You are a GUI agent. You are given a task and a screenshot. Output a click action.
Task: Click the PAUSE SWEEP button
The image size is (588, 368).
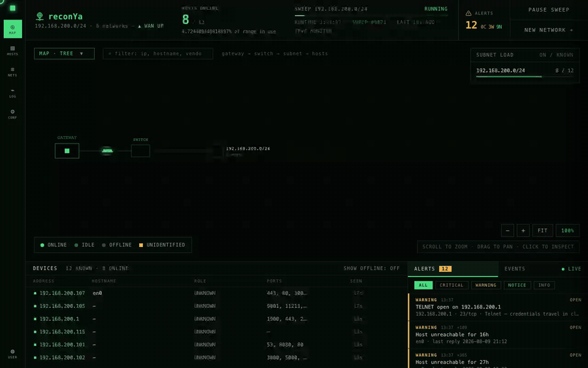549,10
